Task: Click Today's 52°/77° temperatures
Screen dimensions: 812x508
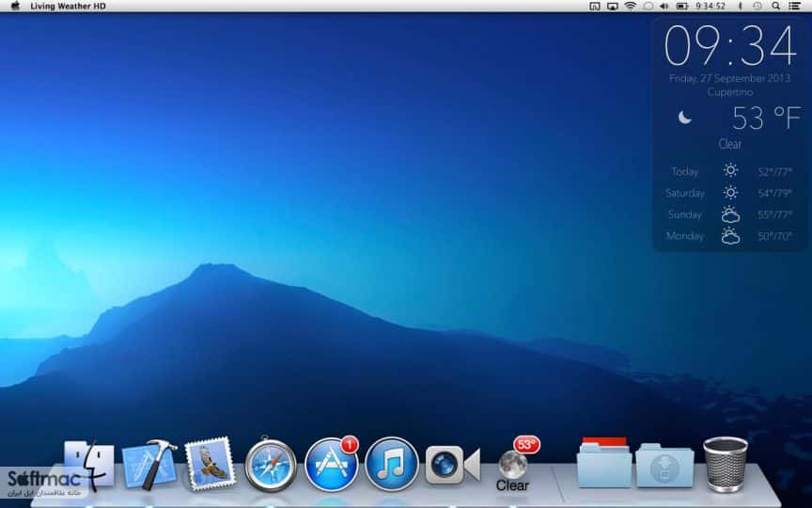Action: coord(774,172)
